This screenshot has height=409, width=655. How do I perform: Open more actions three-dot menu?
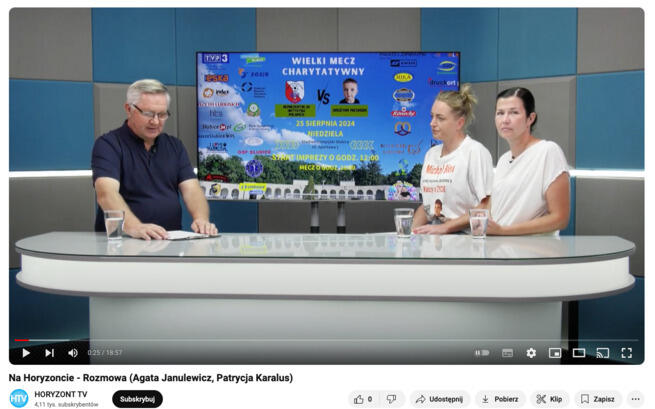click(635, 399)
